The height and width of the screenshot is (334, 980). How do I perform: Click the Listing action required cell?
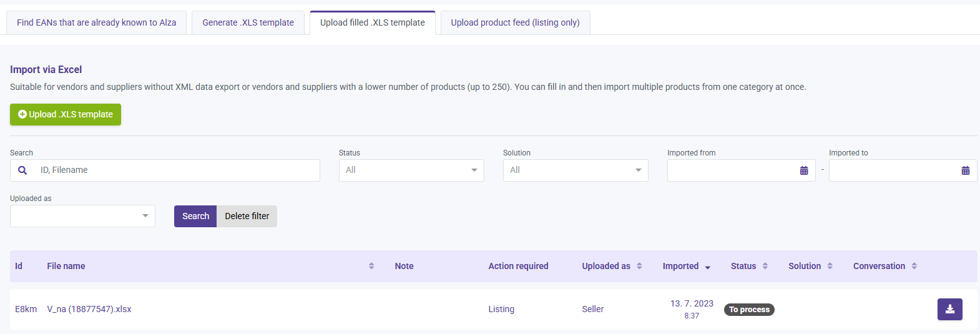tap(501, 309)
